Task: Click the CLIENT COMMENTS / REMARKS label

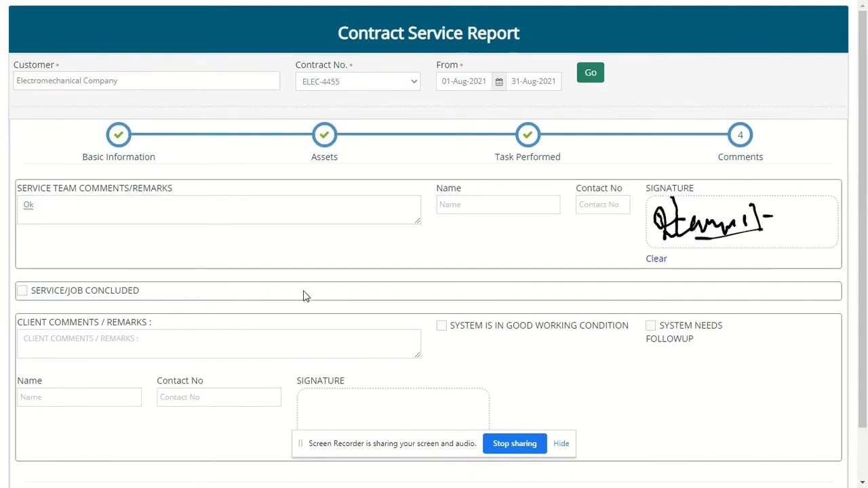Action: [84, 322]
